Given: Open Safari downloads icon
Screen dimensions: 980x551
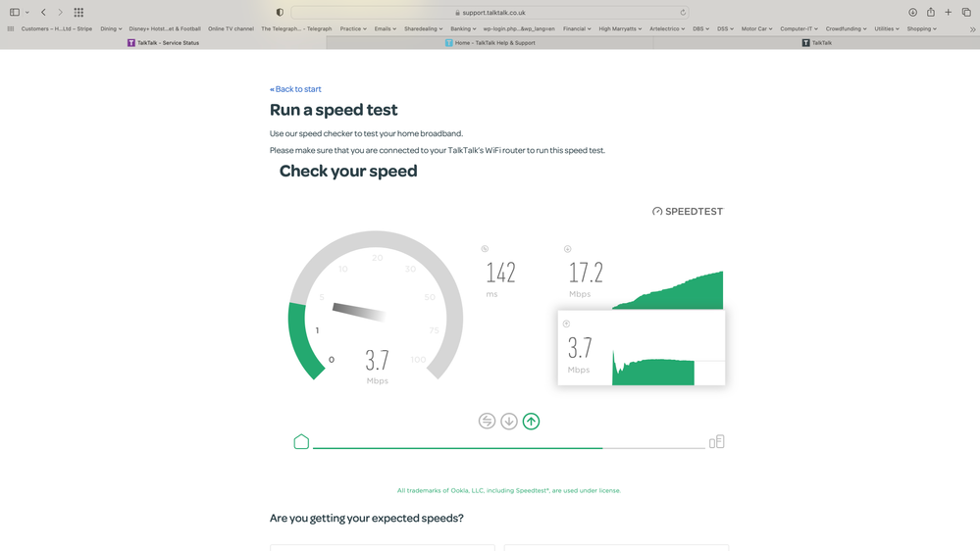Looking at the screenshot, I should click(x=912, y=13).
